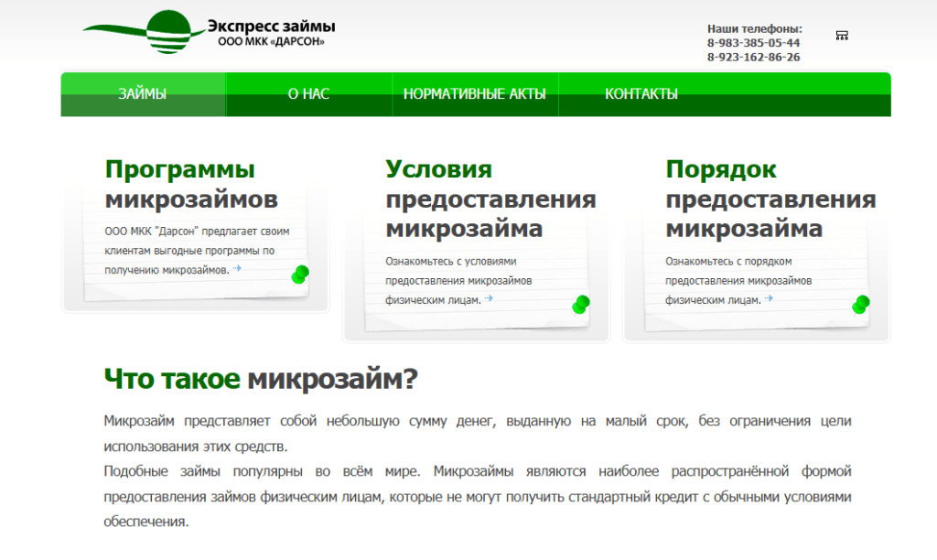
Task: Click phone number 8-923-162-86-26
Action: tap(754, 57)
